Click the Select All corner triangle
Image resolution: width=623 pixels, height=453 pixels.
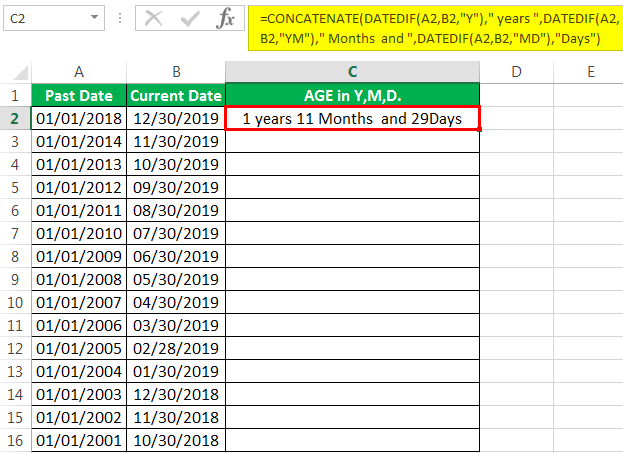(21, 73)
